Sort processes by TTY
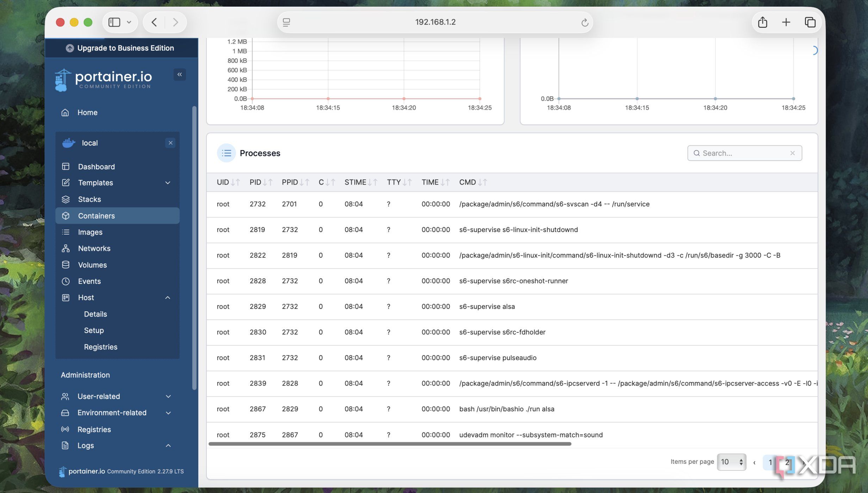The image size is (868, 493). tap(399, 182)
